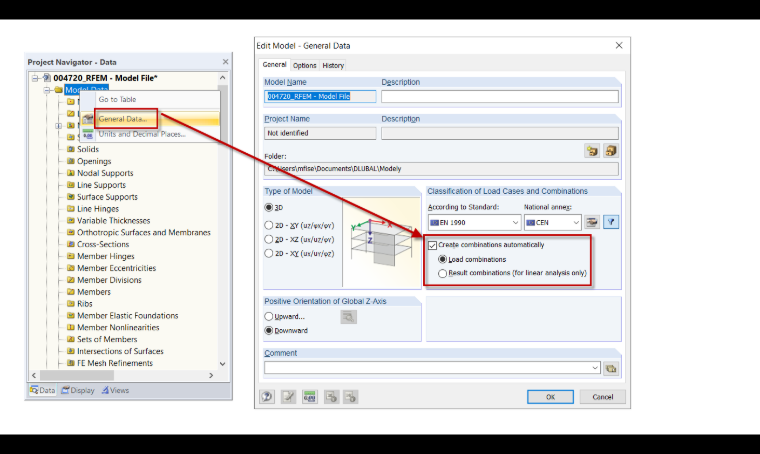Choose Units and Decimal Places... menu entry

(x=142, y=134)
